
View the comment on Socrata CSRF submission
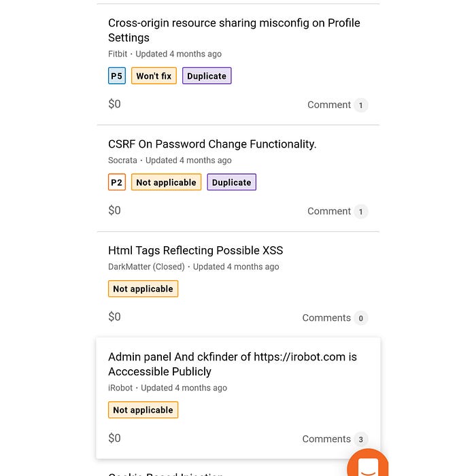(337, 211)
